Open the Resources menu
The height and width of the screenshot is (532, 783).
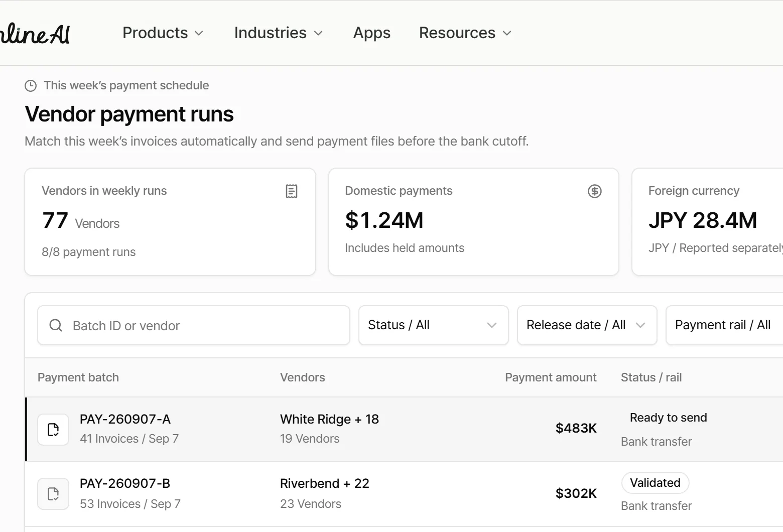click(465, 33)
